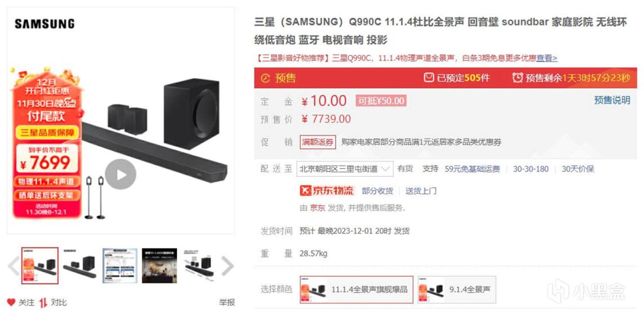Viewport: 644px width, 312px height.
Task: Click the 满额返券 promotion tag
Action: [x=318, y=142]
